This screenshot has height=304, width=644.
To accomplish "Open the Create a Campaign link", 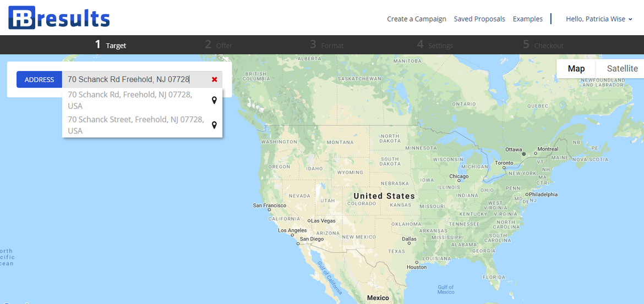I will pos(416,19).
